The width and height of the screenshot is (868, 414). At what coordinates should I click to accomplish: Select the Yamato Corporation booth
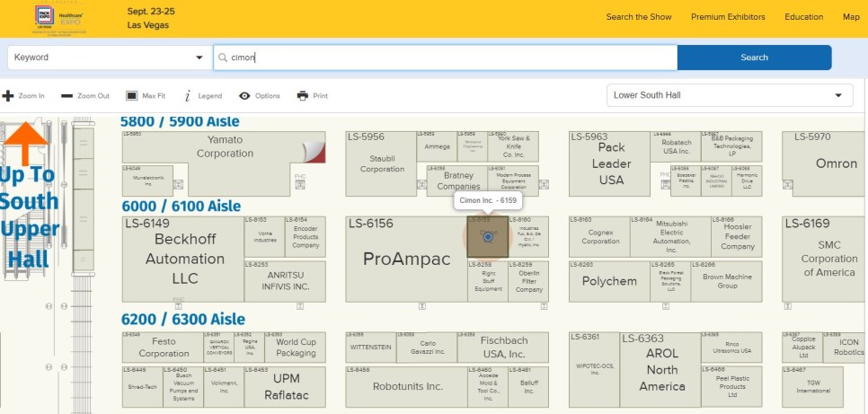pyautogui.click(x=224, y=147)
